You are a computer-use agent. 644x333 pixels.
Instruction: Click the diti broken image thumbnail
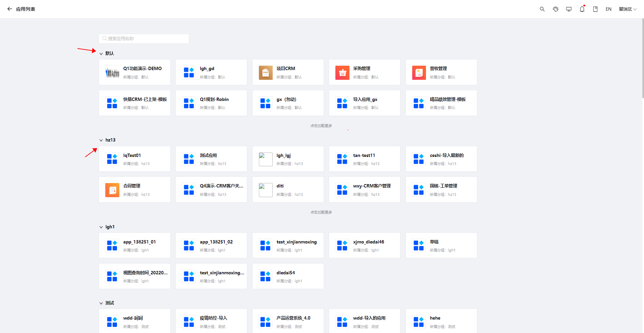point(266,190)
